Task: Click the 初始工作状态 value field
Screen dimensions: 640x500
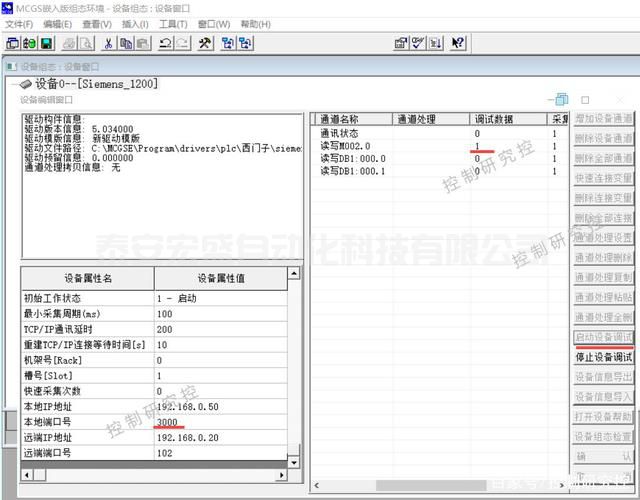Action: [x=220, y=299]
